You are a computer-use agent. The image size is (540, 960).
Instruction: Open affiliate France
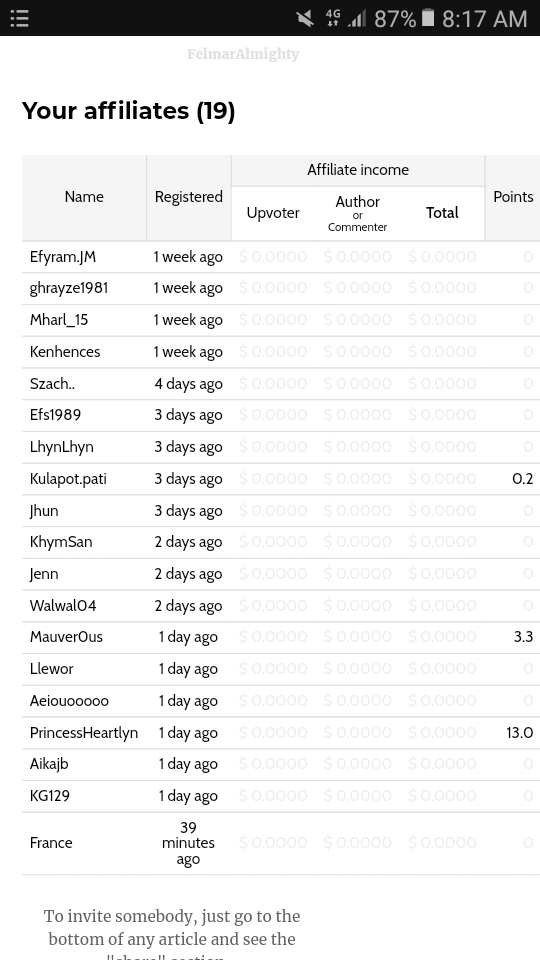pyautogui.click(x=51, y=843)
